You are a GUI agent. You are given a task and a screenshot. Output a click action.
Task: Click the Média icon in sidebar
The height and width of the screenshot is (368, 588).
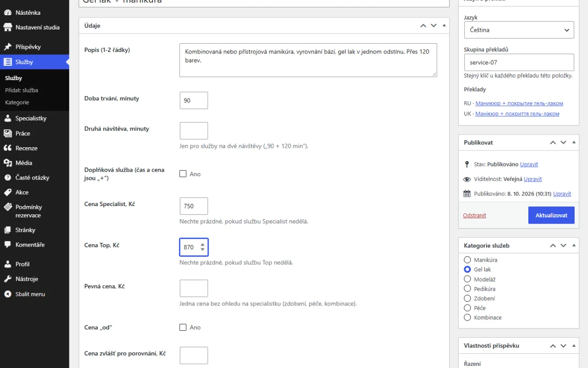pos(7,163)
